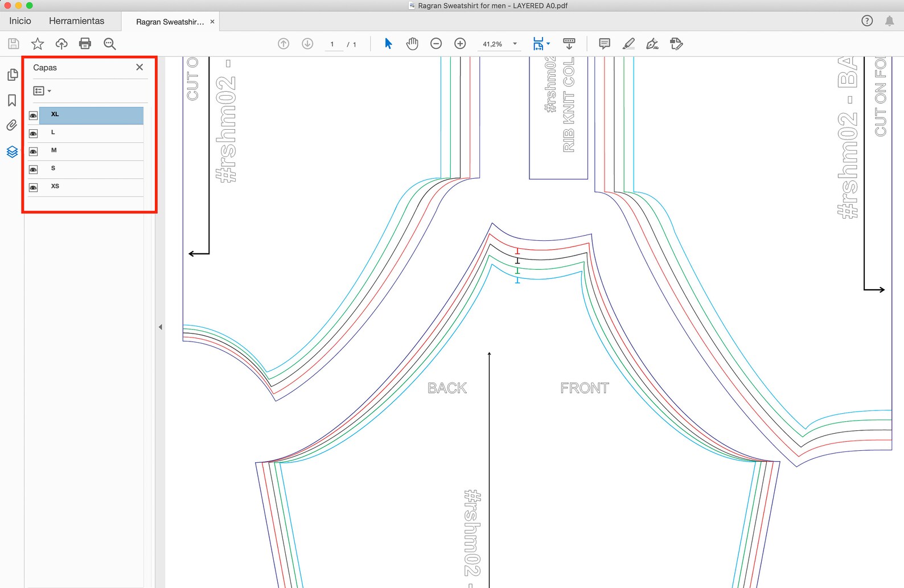Image resolution: width=904 pixels, height=588 pixels.
Task: Zoom in with plus icon
Action: pos(460,44)
